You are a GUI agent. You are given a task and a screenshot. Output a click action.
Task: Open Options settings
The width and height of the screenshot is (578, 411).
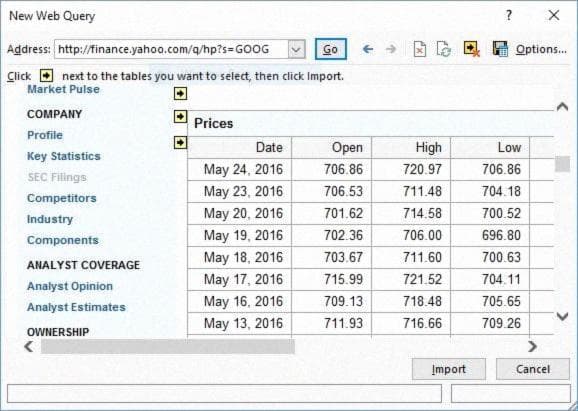coord(541,49)
